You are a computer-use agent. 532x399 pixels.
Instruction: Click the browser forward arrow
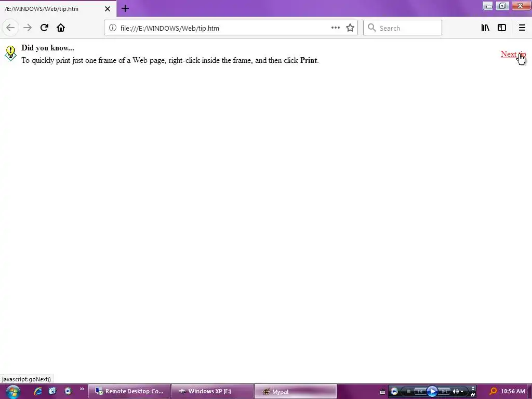tap(28, 28)
